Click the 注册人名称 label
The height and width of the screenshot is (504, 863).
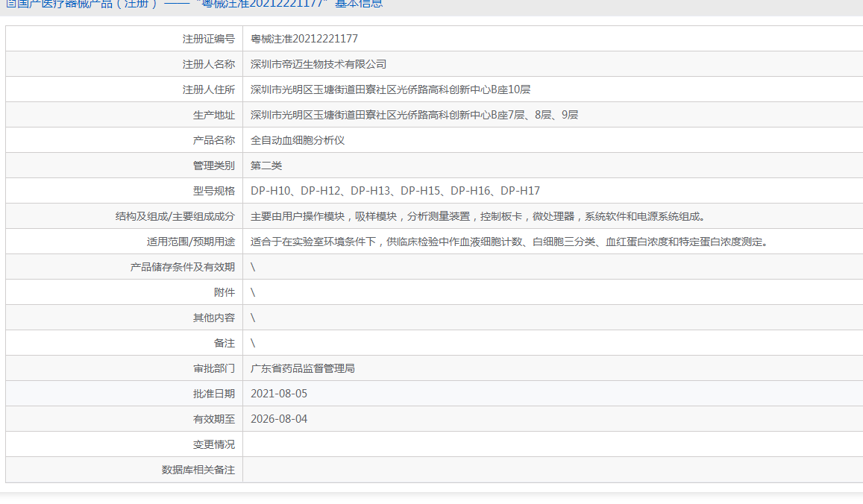click(x=209, y=64)
